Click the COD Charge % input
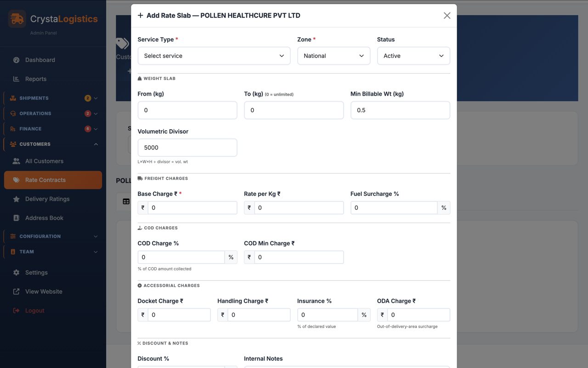Viewport: 588px width, 368px height. (x=181, y=257)
